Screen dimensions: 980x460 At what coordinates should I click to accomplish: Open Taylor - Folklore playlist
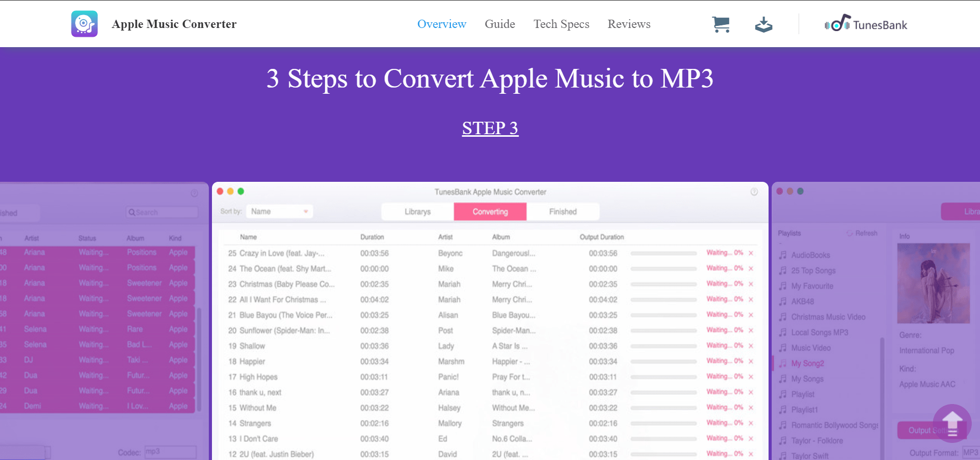[817, 441]
